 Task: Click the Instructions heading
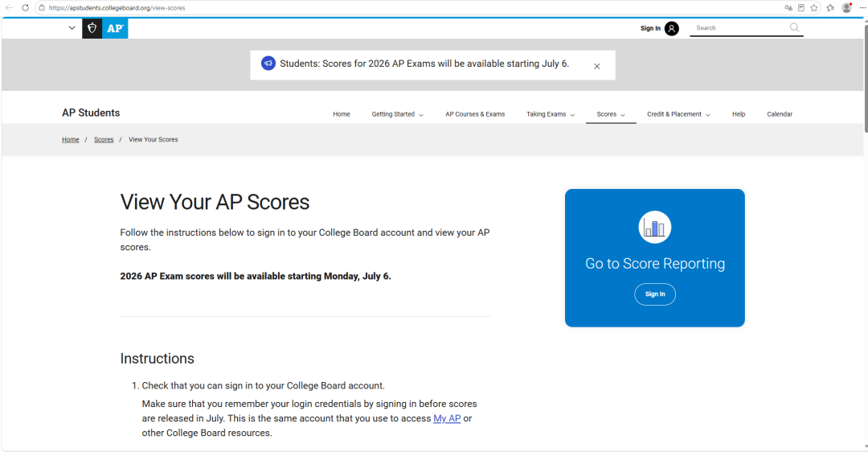point(158,359)
